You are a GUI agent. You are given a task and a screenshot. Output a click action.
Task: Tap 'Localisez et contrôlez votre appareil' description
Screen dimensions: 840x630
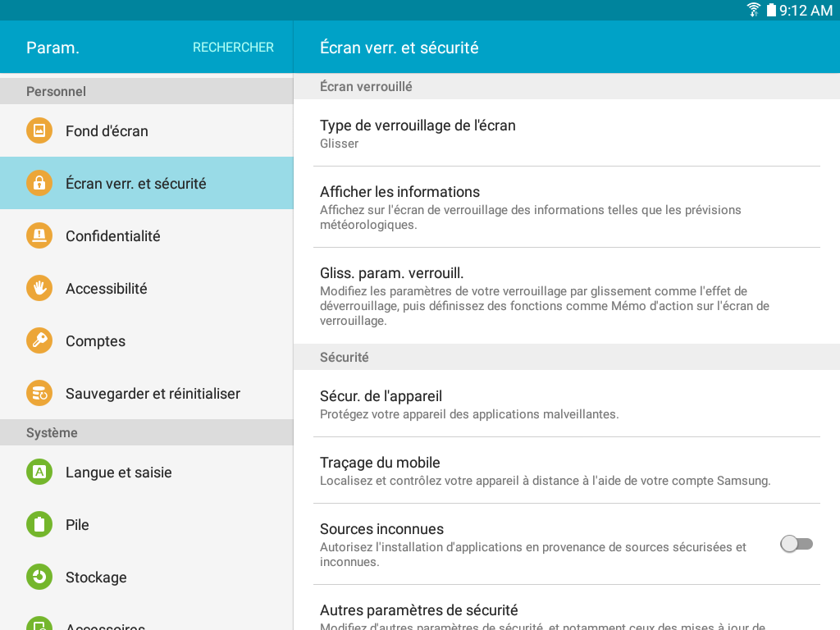tap(545, 481)
